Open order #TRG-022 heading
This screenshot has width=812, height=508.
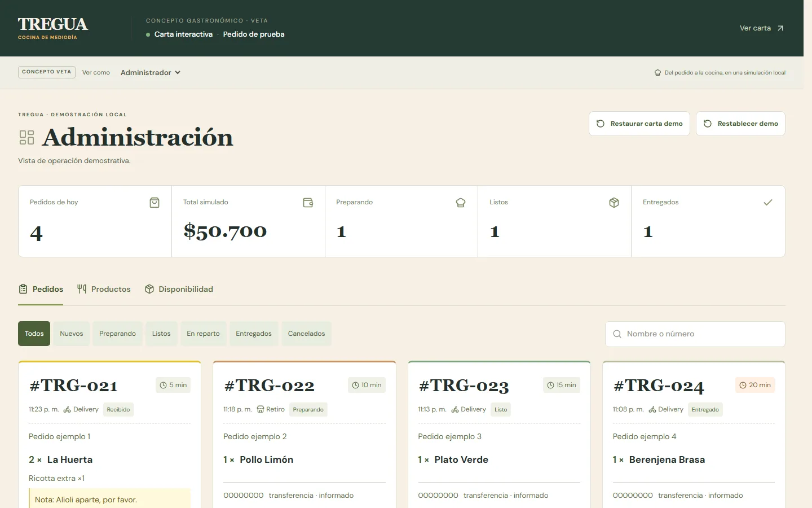point(269,386)
